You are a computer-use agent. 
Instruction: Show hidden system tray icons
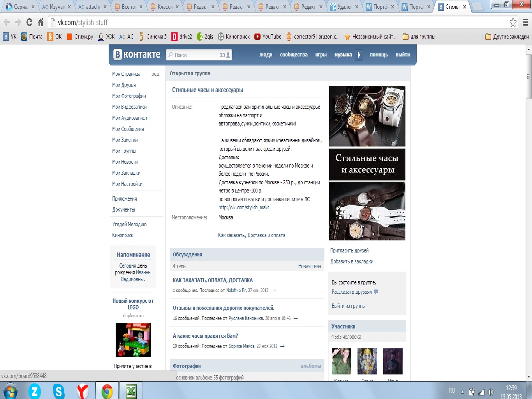(462, 392)
